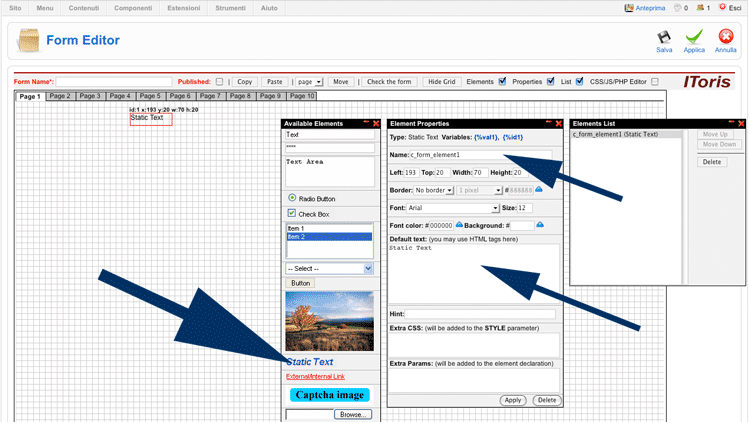The image size is (750, 422).
Task: Enable the CSS/JS/PHP Editor checkbox
Action: 655,82
